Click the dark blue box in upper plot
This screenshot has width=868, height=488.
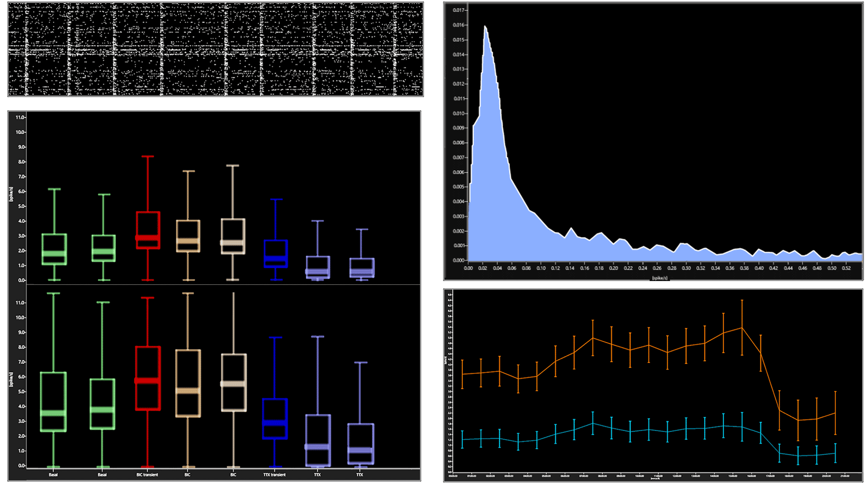[x=276, y=253]
